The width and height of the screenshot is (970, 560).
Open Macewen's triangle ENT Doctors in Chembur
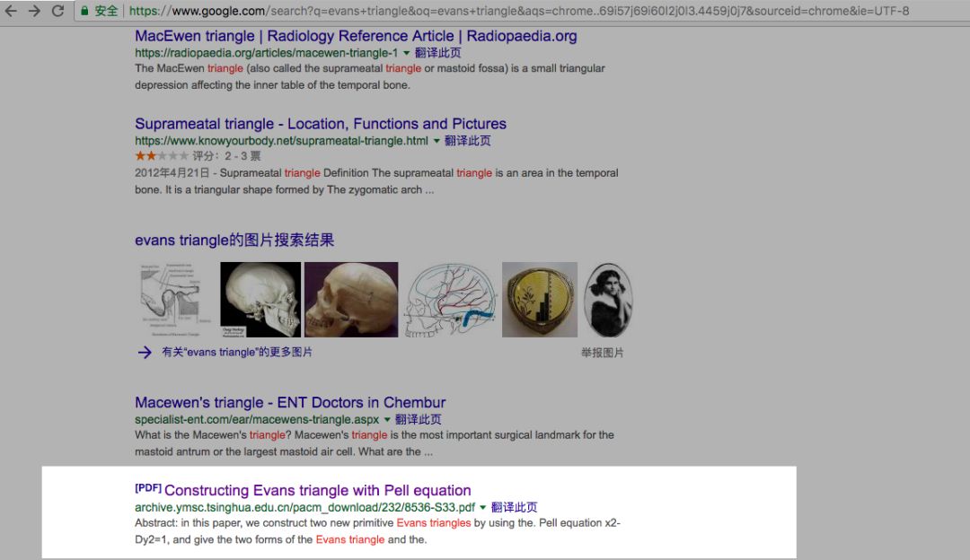point(290,403)
